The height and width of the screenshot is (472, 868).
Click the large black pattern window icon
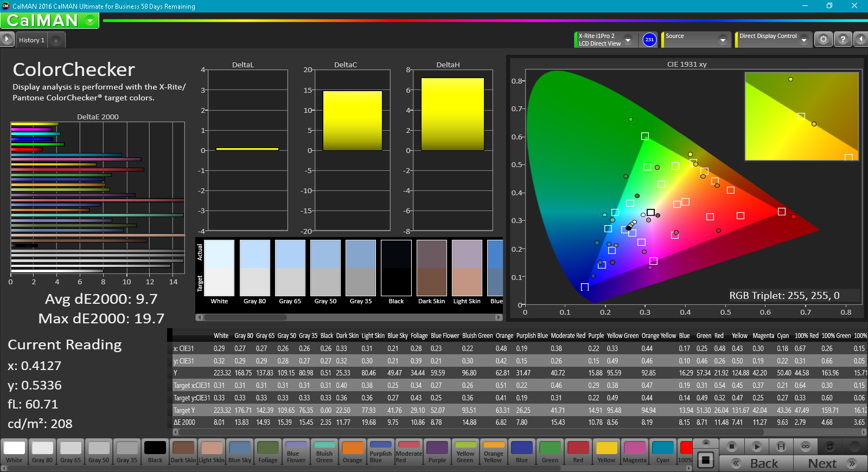click(705, 460)
